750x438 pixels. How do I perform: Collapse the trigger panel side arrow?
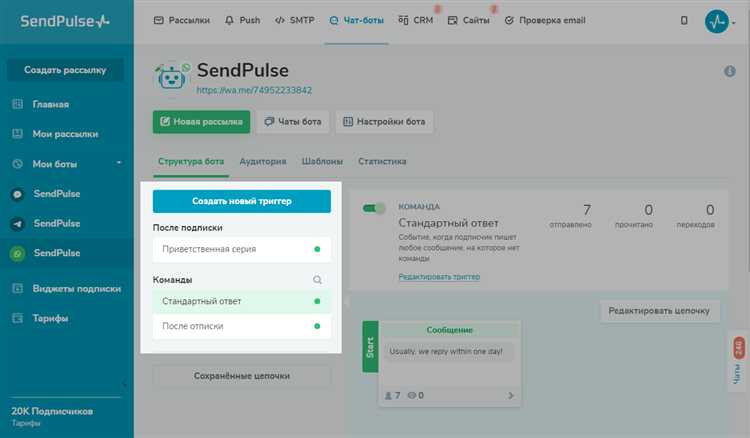[x=346, y=301]
